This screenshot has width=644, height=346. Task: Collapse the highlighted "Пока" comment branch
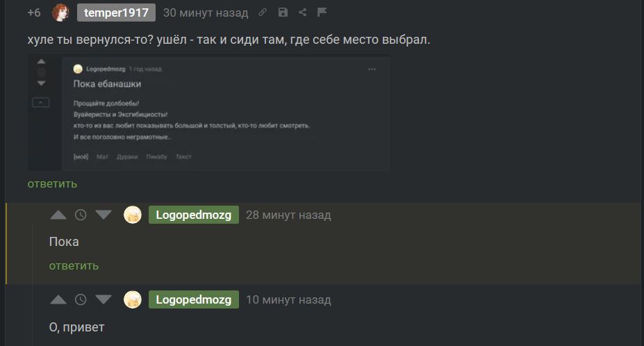pos(33,214)
